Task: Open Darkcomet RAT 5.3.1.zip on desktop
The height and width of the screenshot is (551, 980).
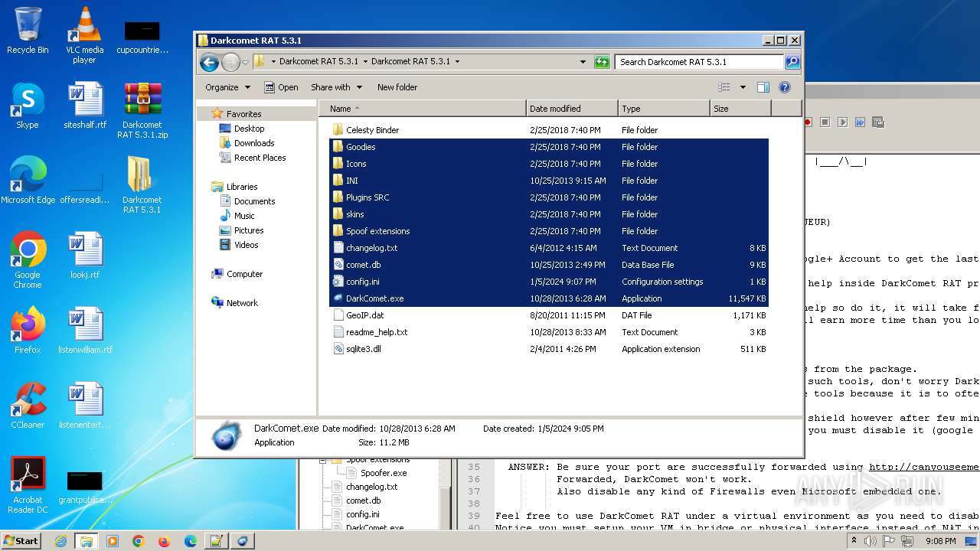Action: tap(142, 110)
